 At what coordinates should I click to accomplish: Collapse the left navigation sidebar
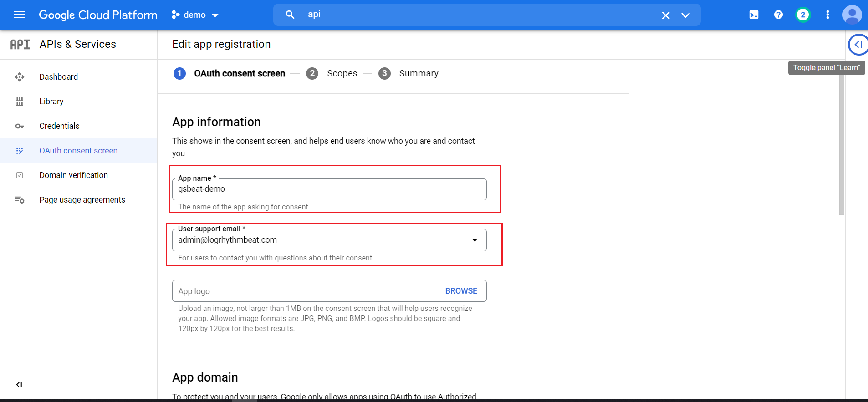[19, 385]
